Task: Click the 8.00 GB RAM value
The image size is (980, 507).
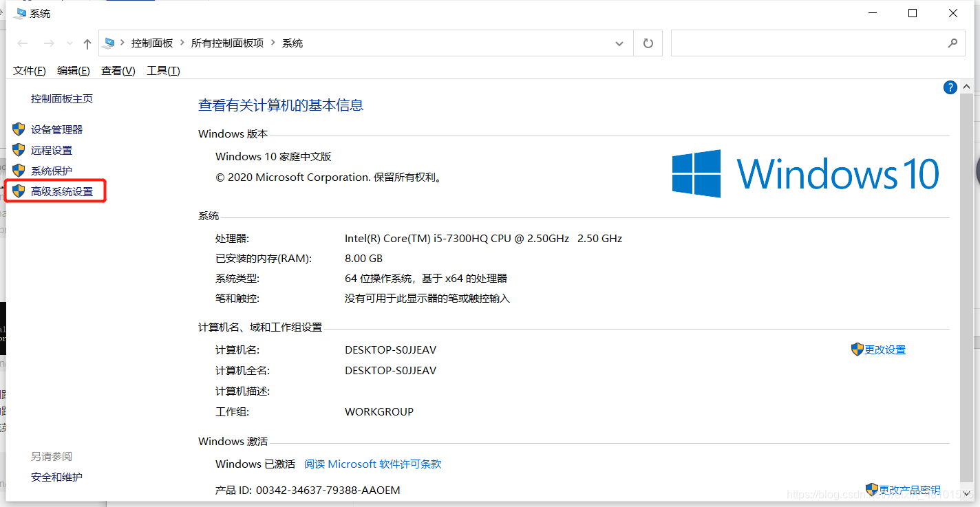Action: (363, 258)
